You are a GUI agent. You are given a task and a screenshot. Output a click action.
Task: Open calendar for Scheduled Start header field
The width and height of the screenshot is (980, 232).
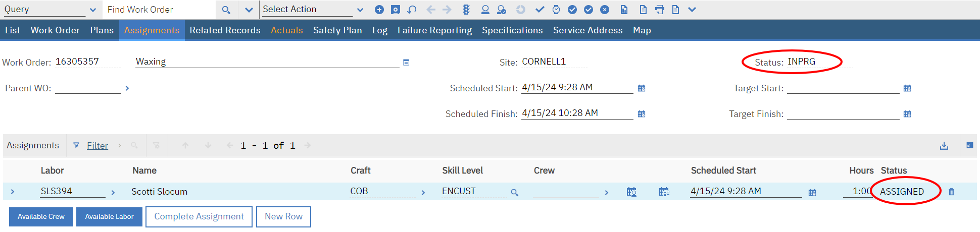pyautogui.click(x=642, y=88)
